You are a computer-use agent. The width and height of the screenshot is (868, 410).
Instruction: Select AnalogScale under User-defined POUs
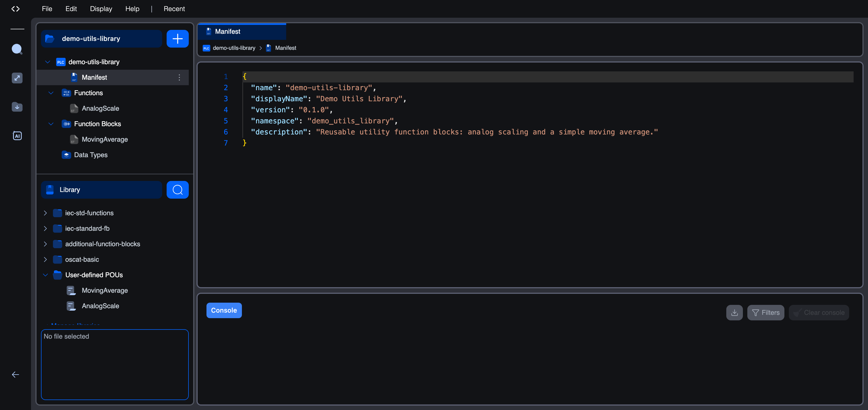tap(100, 306)
